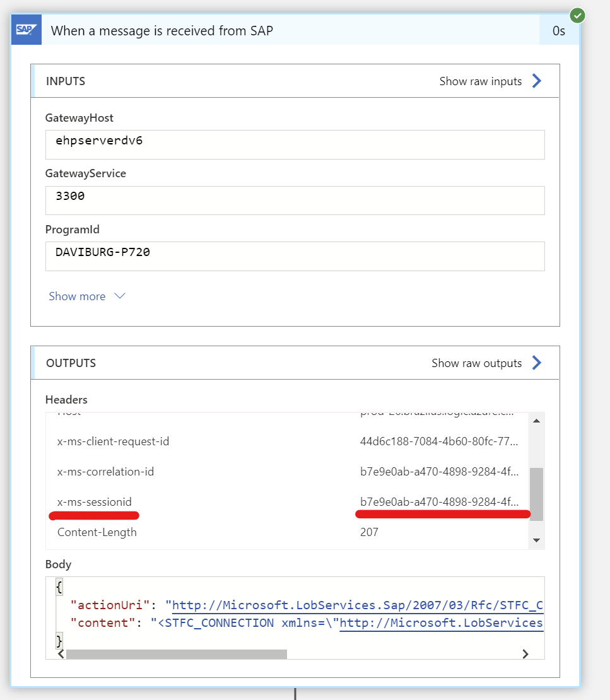Click the body horizontal scrollbar thumb

(x=177, y=654)
